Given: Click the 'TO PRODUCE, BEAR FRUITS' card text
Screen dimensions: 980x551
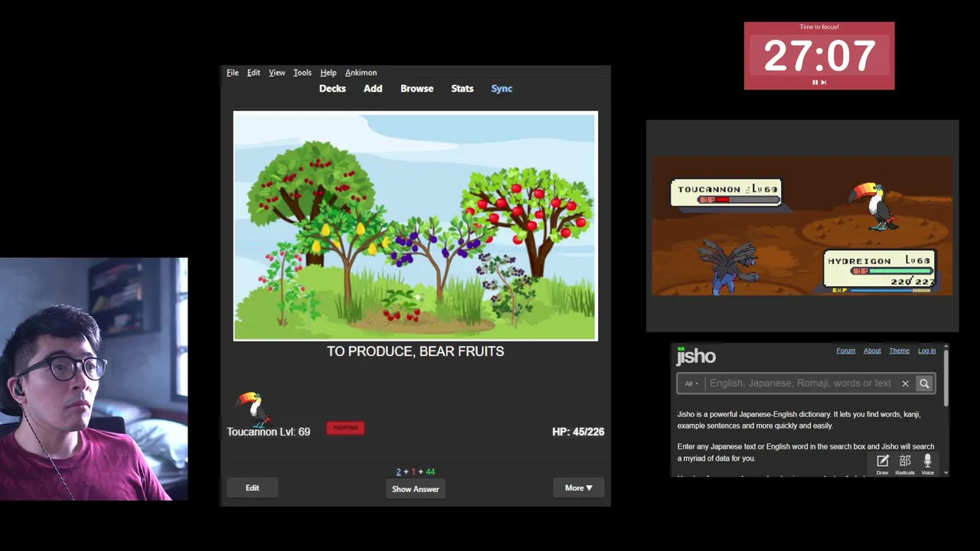Looking at the screenshot, I should [416, 351].
